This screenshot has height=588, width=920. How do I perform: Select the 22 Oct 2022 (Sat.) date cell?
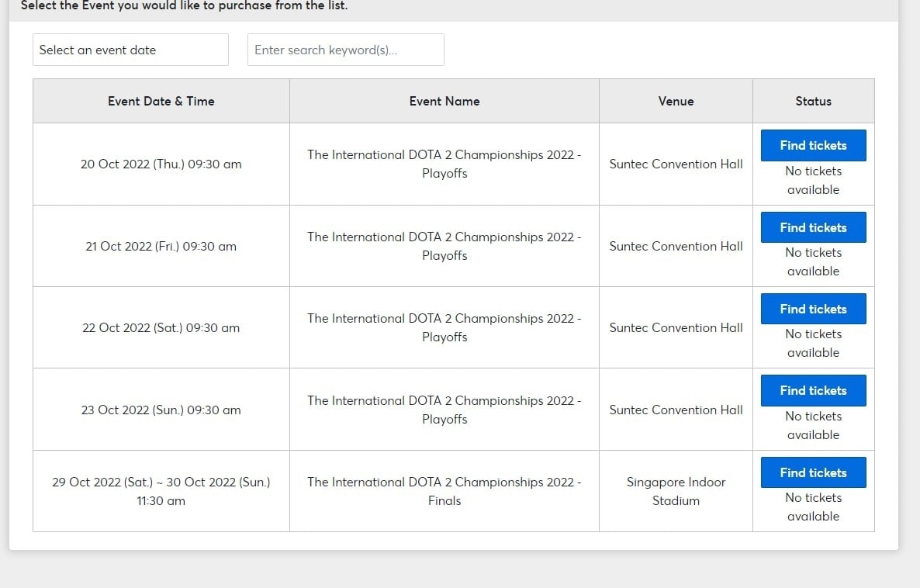click(161, 328)
